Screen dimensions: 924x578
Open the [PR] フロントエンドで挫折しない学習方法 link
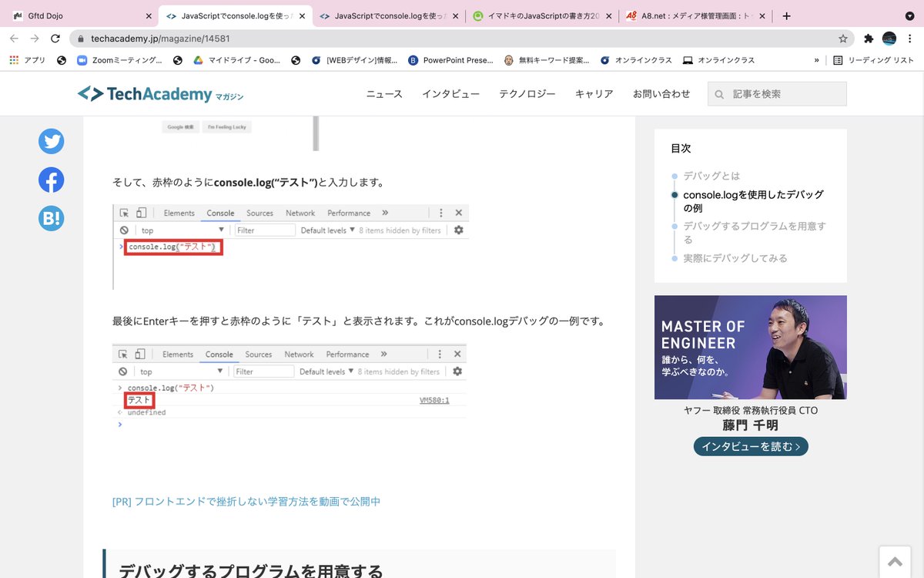(x=246, y=502)
